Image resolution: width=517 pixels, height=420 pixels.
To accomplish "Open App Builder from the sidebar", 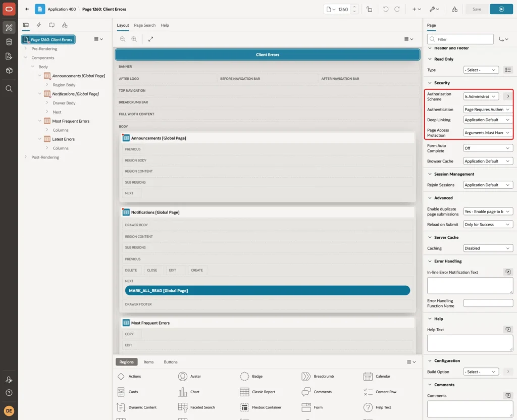I will point(9,28).
